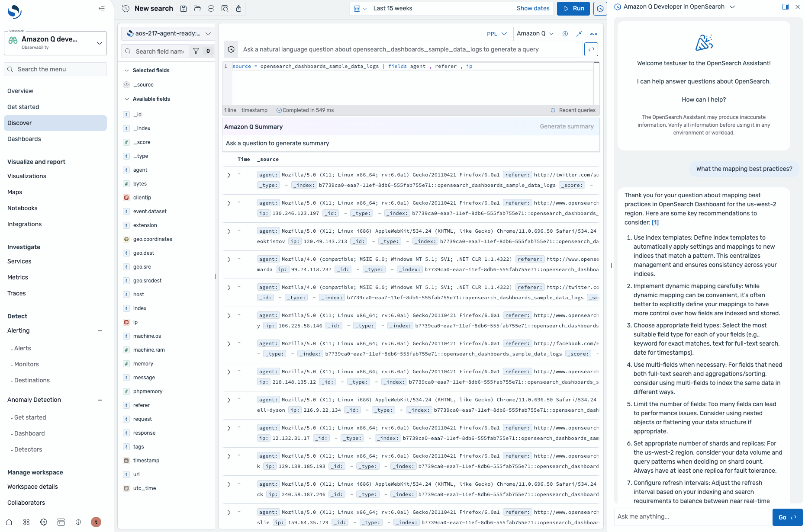Open Recent queries

[573, 110]
